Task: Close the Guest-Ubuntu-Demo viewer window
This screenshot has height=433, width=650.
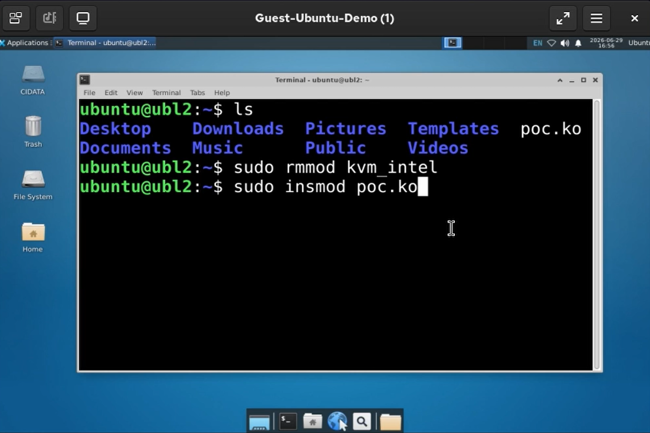Action: click(634, 18)
